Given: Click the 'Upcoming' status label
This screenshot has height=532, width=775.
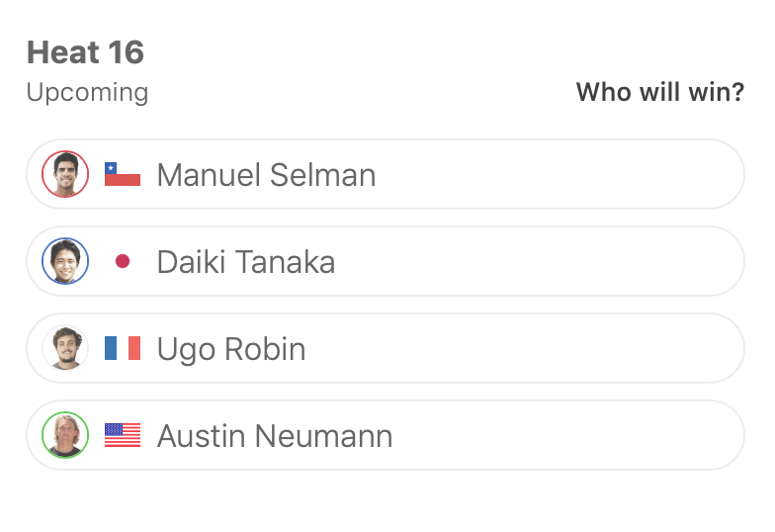Looking at the screenshot, I should 87,93.
